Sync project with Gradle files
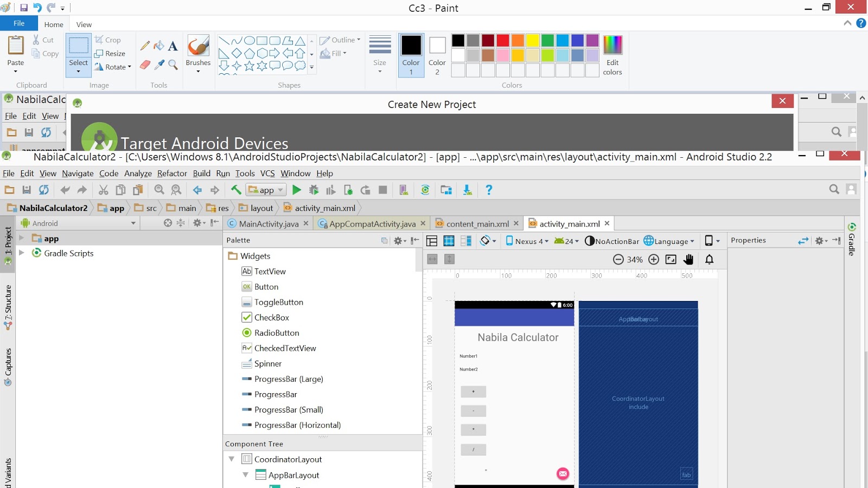Viewport: 868px width, 488px height. (x=426, y=190)
